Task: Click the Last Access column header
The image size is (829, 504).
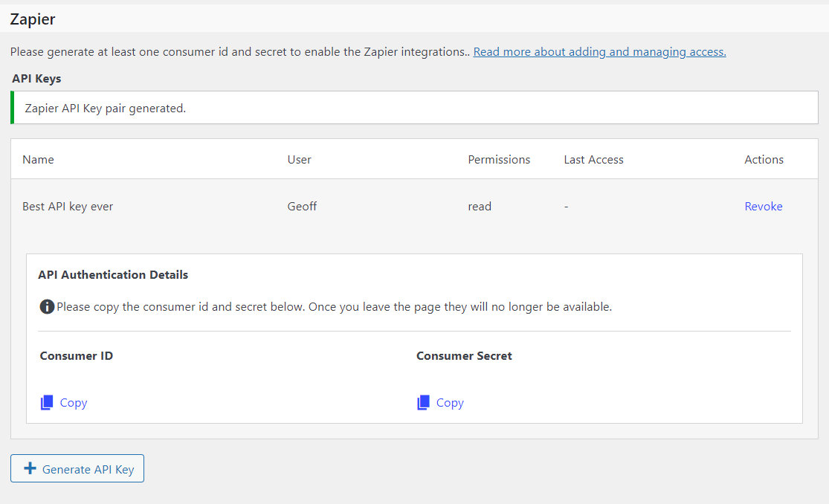Action: [593, 159]
